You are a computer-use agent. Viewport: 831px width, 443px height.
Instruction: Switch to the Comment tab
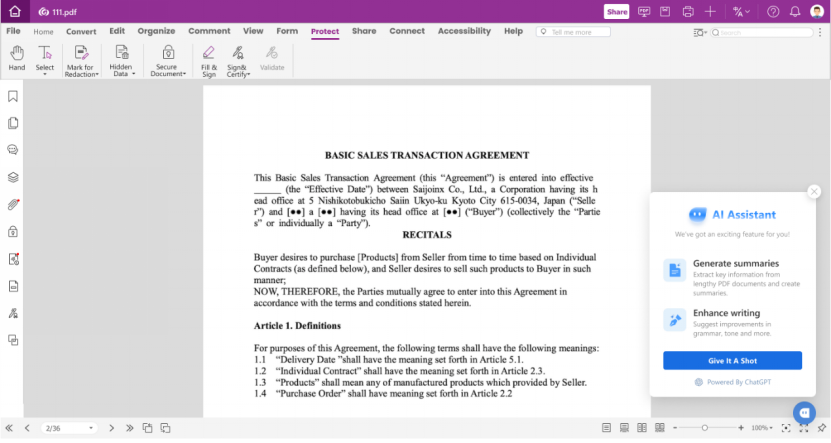[208, 32]
